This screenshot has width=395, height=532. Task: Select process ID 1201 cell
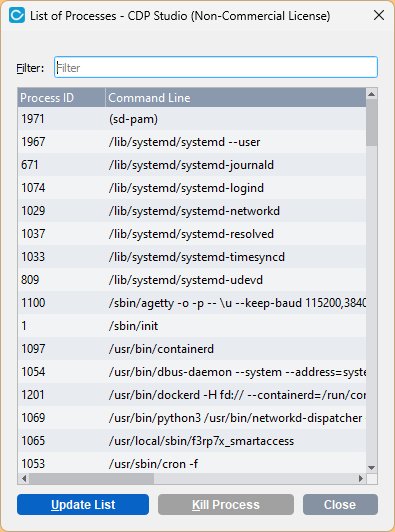pyautogui.click(x=62, y=395)
